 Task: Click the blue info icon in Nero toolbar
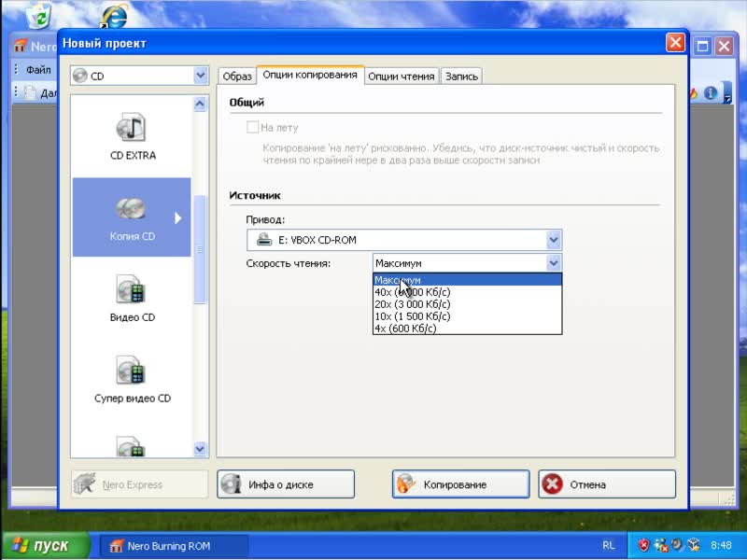(711, 92)
